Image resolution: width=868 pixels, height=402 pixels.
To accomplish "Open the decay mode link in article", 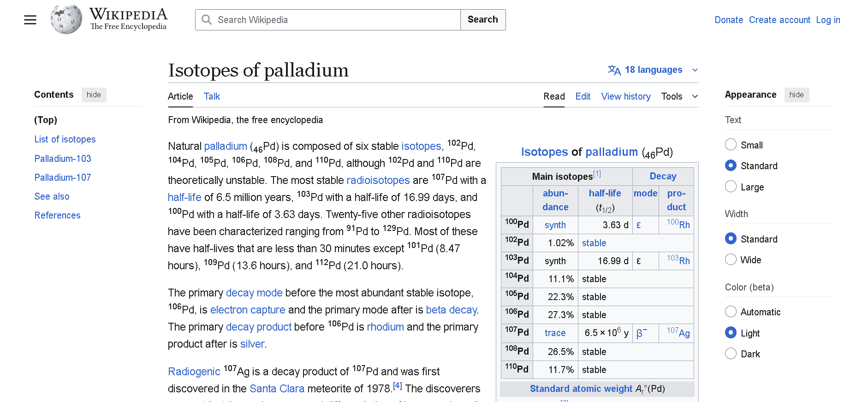I will pos(254,293).
